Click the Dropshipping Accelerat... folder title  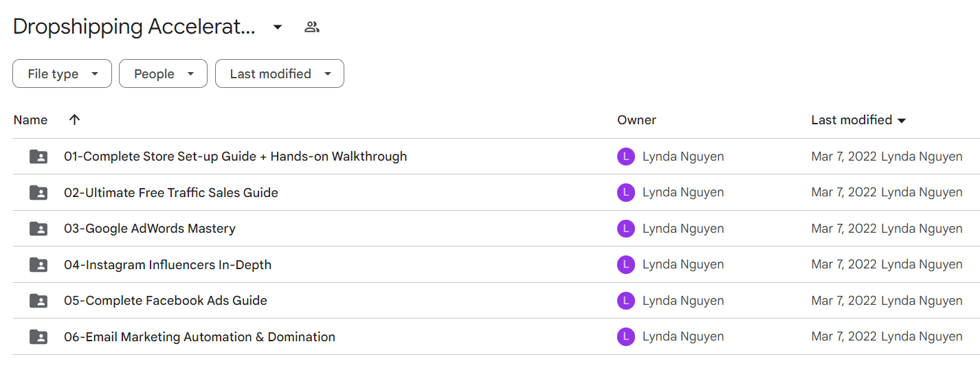click(134, 27)
